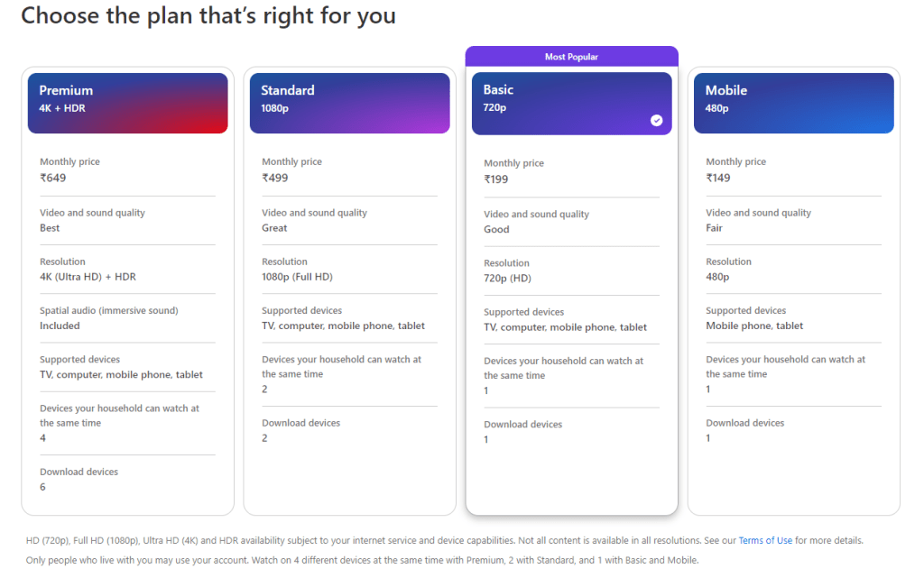Click the selected checkmark on Basic plan
The image size is (924, 578).
click(656, 120)
